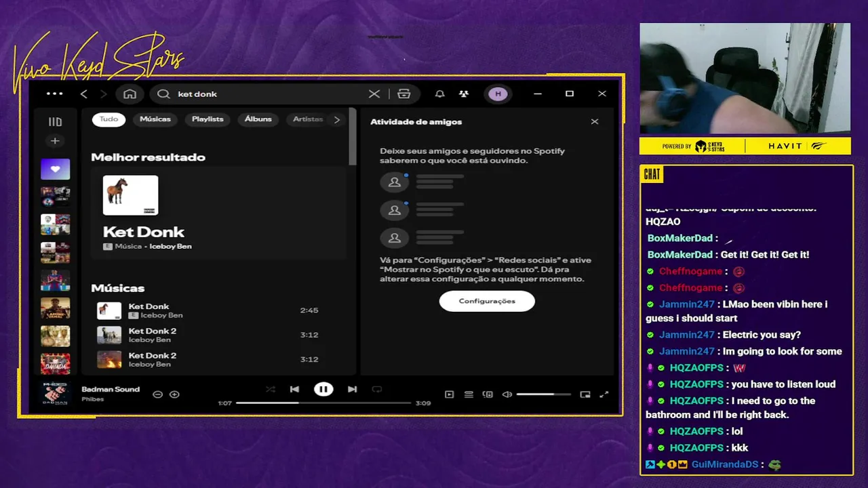Screen dimensions: 868x488
Task: Show more filter chips with the arrow
Action: tap(337, 119)
